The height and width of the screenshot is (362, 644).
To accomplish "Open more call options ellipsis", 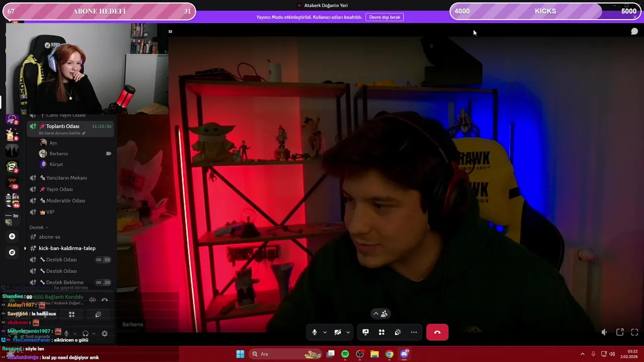I will pos(414,332).
